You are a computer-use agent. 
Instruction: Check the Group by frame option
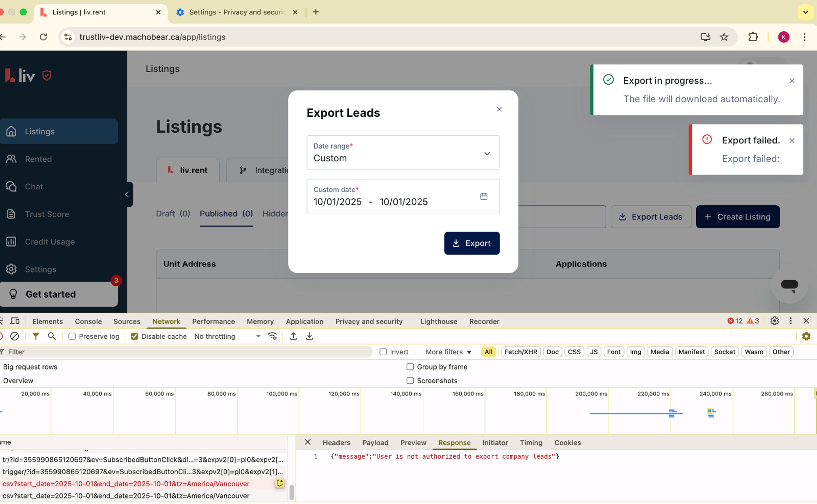(410, 367)
